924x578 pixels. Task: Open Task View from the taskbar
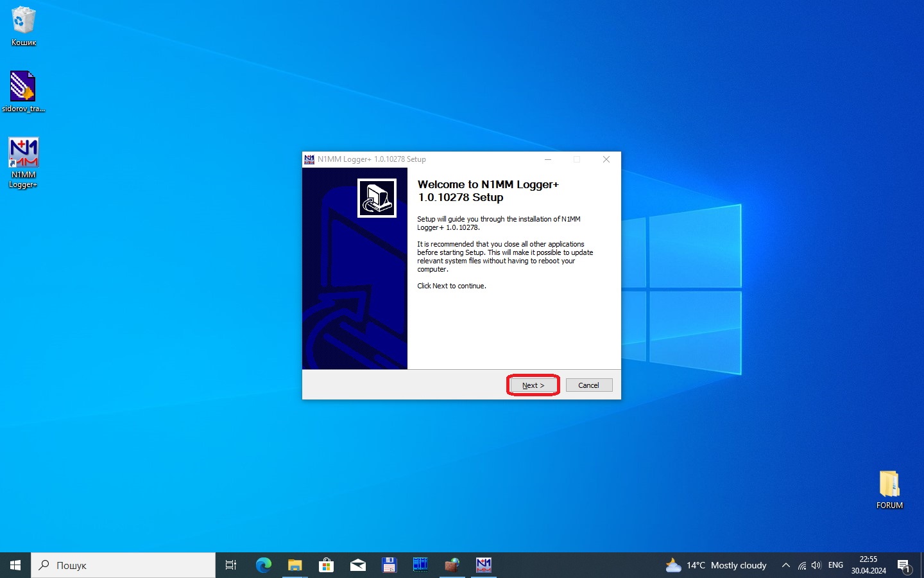pyautogui.click(x=231, y=565)
